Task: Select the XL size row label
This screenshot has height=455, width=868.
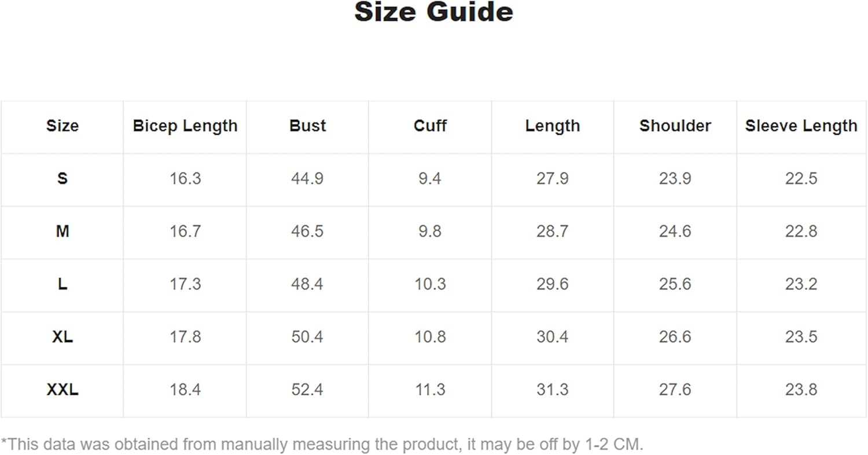Action: click(62, 337)
